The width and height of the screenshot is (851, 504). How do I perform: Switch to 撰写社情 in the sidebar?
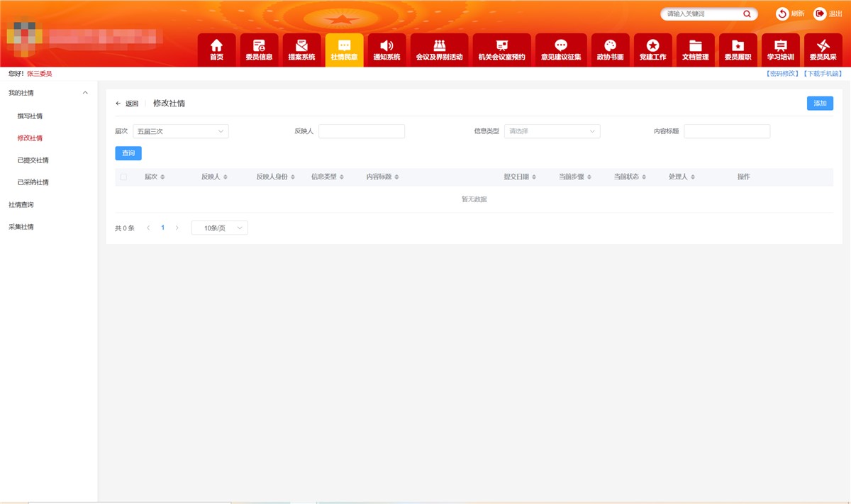pyautogui.click(x=30, y=116)
